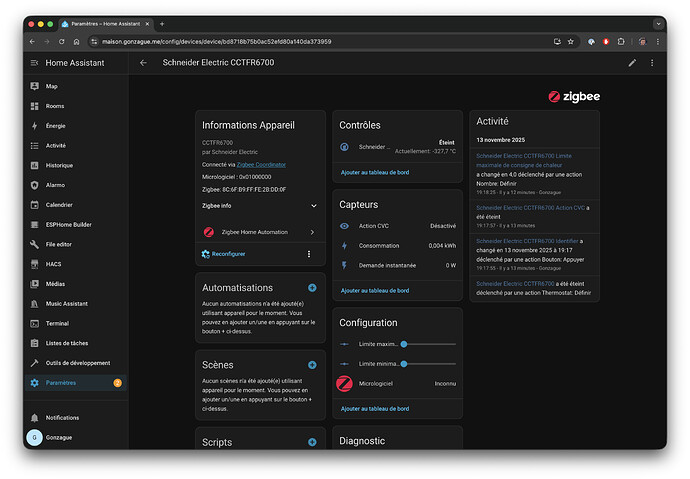
Task: Open the Schneider thermostat control entity
Action: tap(397, 147)
